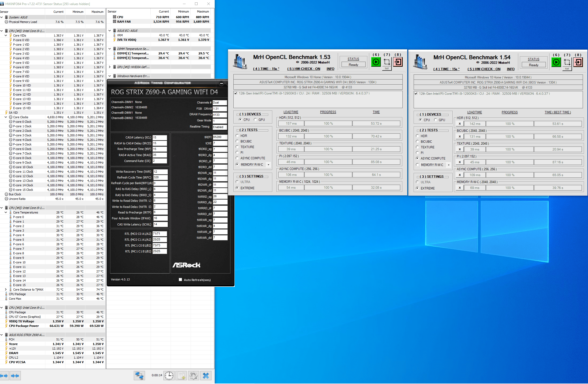Image resolution: width=588 pixels, height=384 pixels.
Task: Click (5) HW-CHECK : ON in Benchmark 1.54
Action: tap(484, 69)
